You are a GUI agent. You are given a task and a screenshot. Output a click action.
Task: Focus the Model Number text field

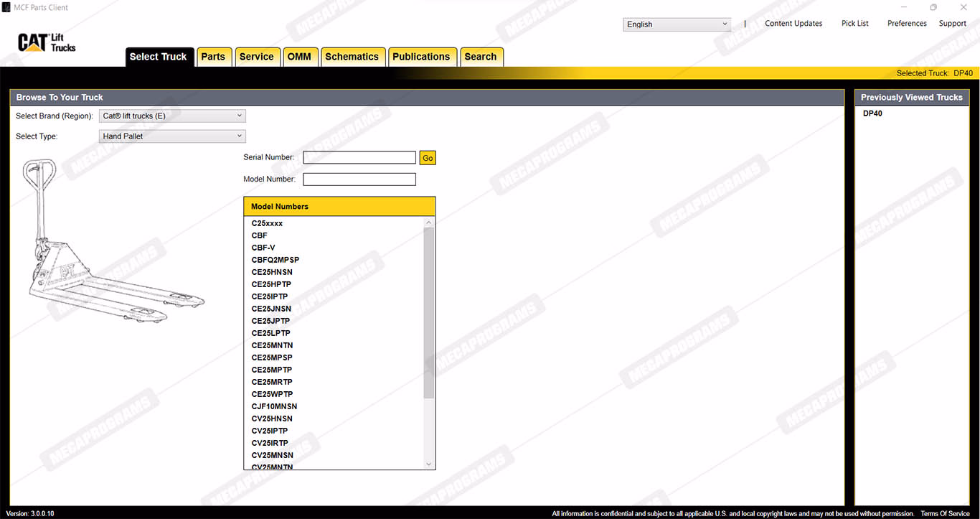[359, 179]
